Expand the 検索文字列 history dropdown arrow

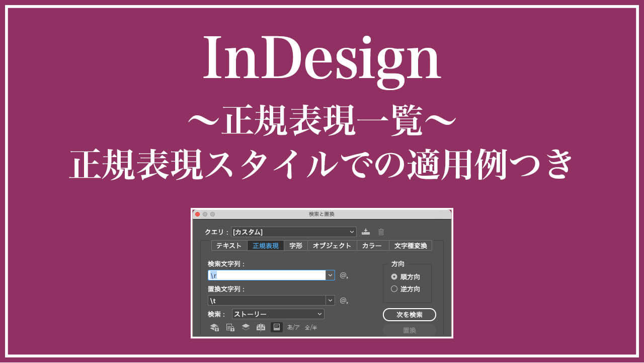pyautogui.click(x=330, y=275)
